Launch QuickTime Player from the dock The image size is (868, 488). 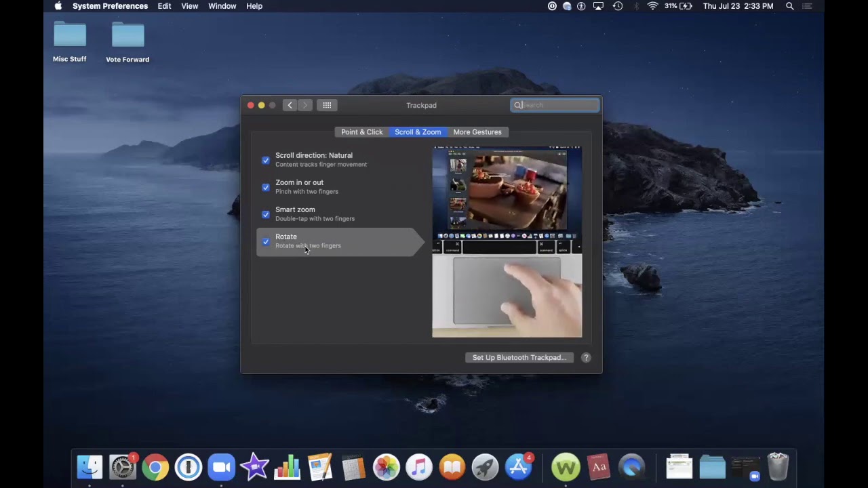[632, 467]
